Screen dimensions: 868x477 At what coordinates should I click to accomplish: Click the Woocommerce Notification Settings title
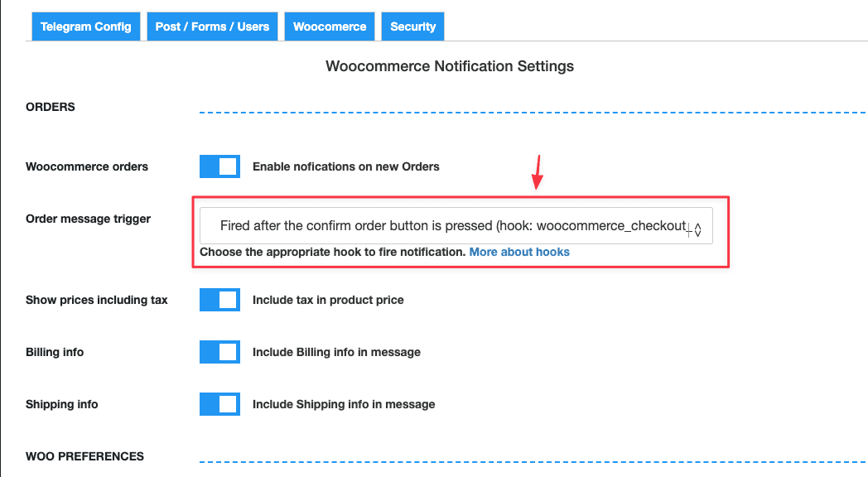[450, 66]
